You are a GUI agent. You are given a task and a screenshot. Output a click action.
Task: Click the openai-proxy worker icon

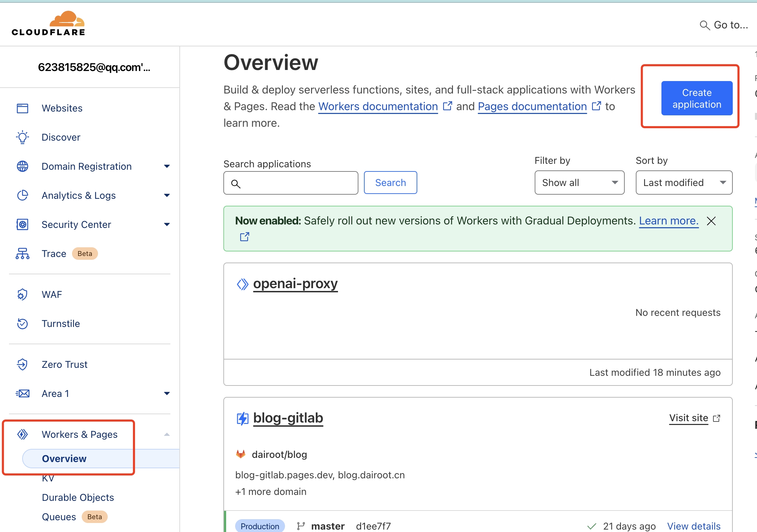pyautogui.click(x=243, y=285)
